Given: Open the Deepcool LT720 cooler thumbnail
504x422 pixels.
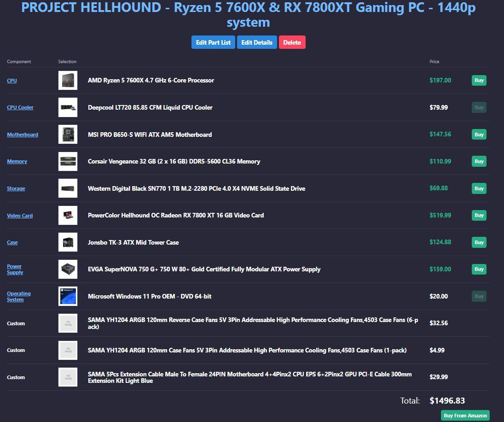Looking at the screenshot, I should (68, 107).
